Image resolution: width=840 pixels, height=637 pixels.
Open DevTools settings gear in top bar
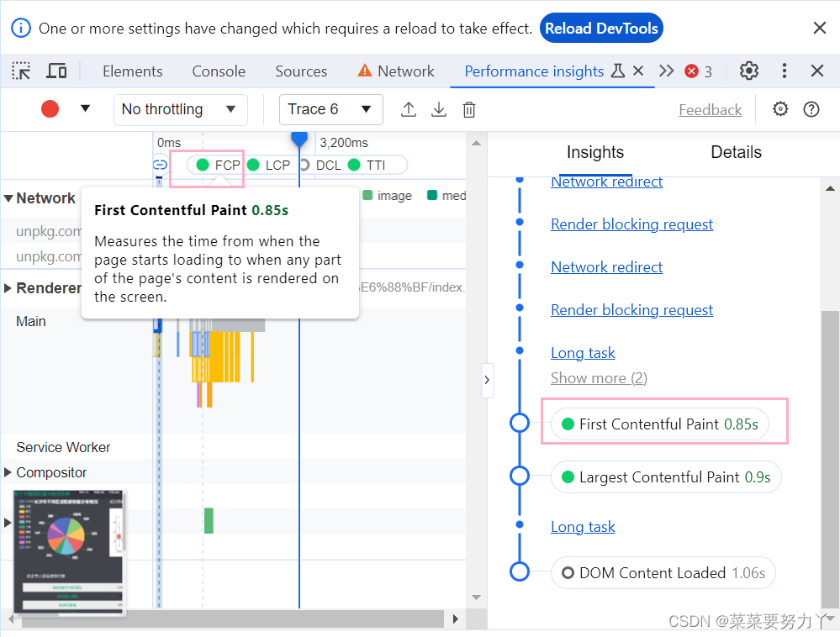click(749, 71)
